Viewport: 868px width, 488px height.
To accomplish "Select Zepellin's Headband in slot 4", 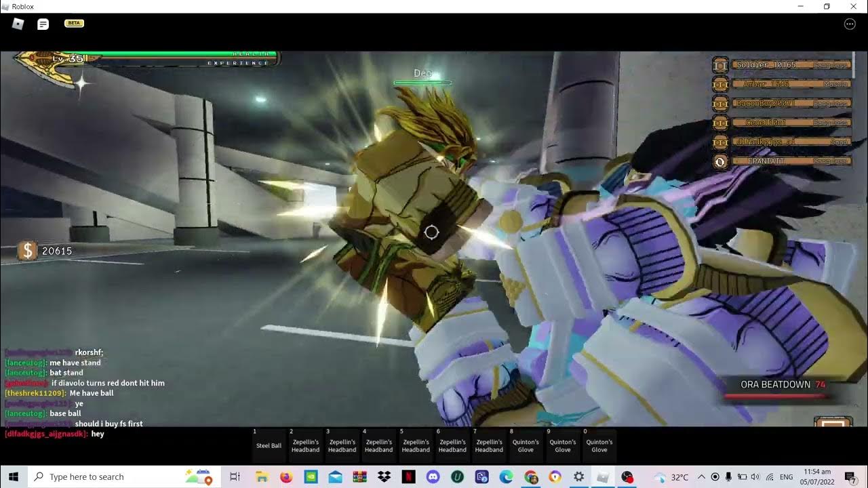I will 378,445.
